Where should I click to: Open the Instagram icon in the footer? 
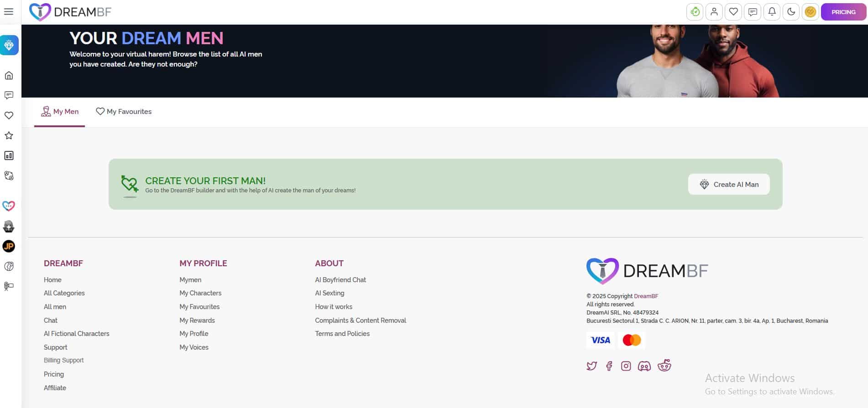point(626,366)
